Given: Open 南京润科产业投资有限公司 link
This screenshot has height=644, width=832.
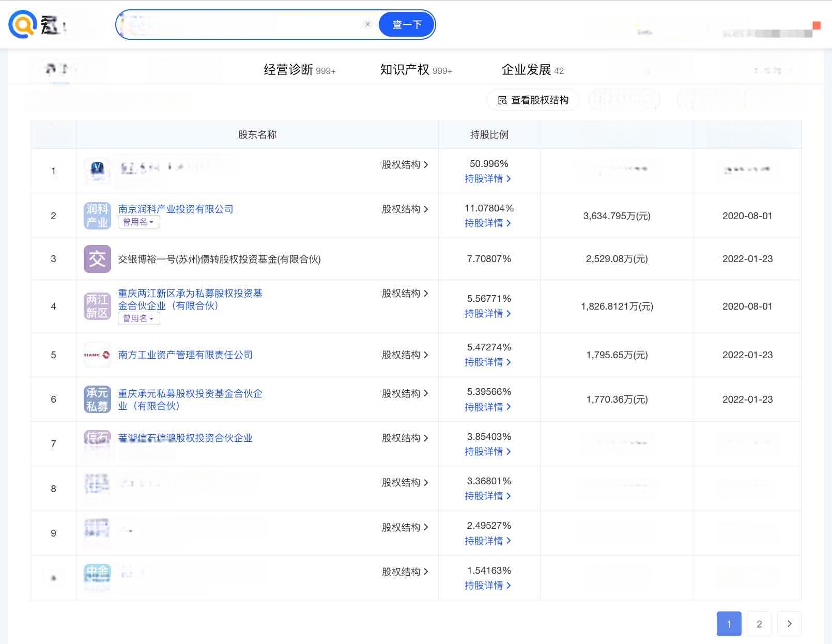Looking at the screenshot, I should coord(176,209).
